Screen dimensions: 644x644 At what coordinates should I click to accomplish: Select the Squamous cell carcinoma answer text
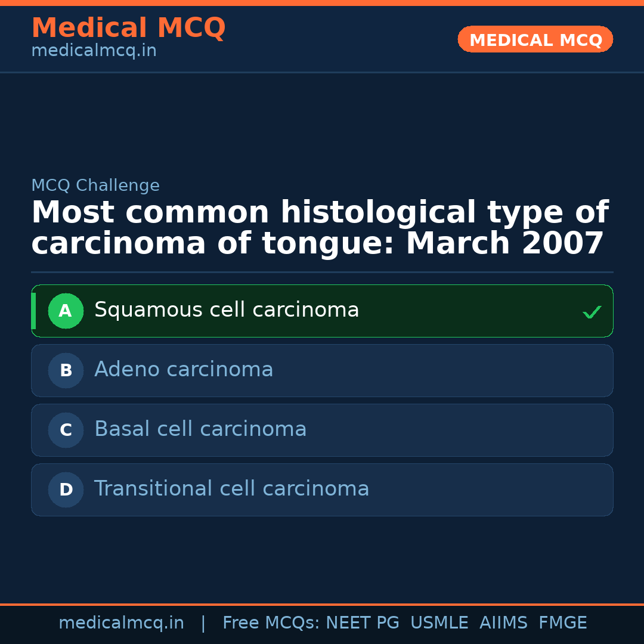227,310
